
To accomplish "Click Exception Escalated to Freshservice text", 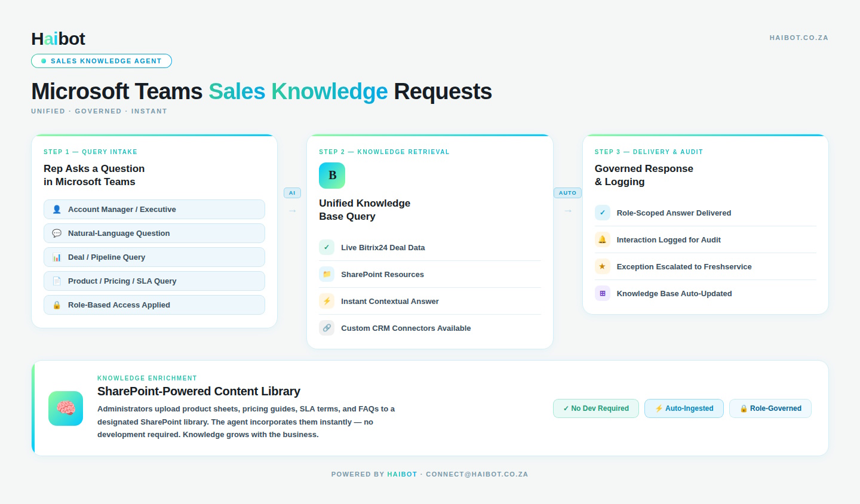I will (684, 266).
